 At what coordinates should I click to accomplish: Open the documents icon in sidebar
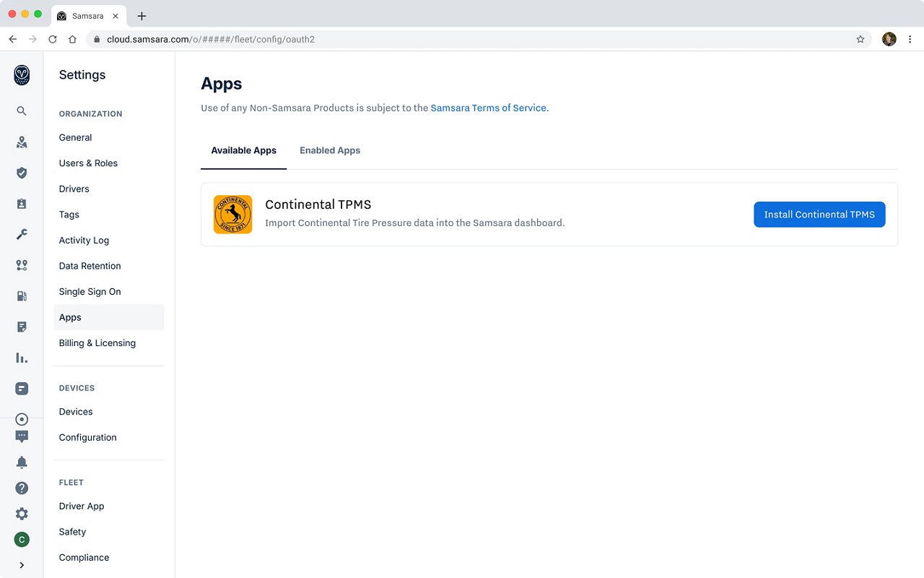pyautogui.click(x=22, y=327)
